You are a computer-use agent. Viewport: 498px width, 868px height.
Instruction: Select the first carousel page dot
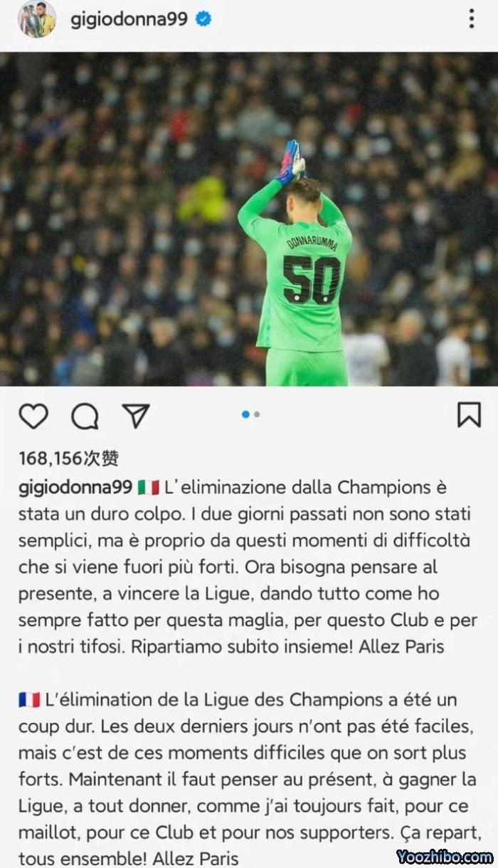click(x=245, y=414)
